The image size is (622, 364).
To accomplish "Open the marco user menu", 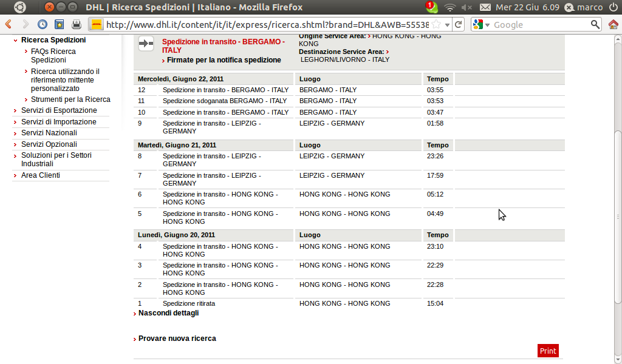I will 584,7.
